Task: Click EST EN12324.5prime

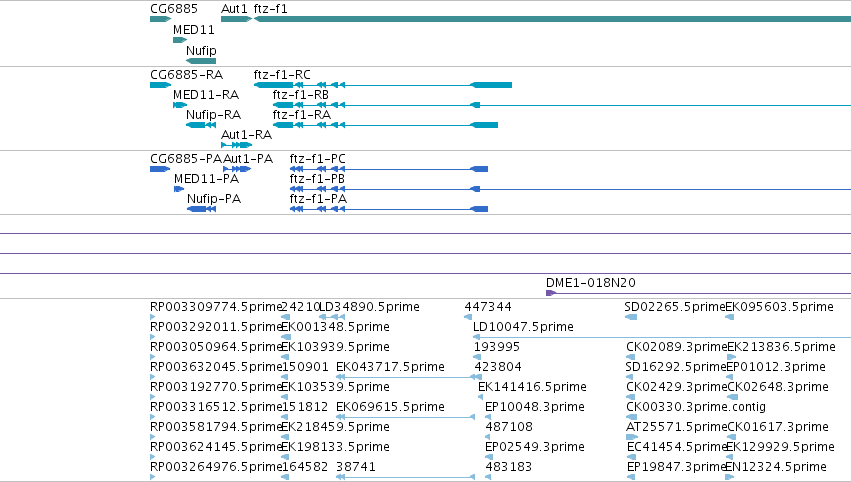Action: click(777, 466)
